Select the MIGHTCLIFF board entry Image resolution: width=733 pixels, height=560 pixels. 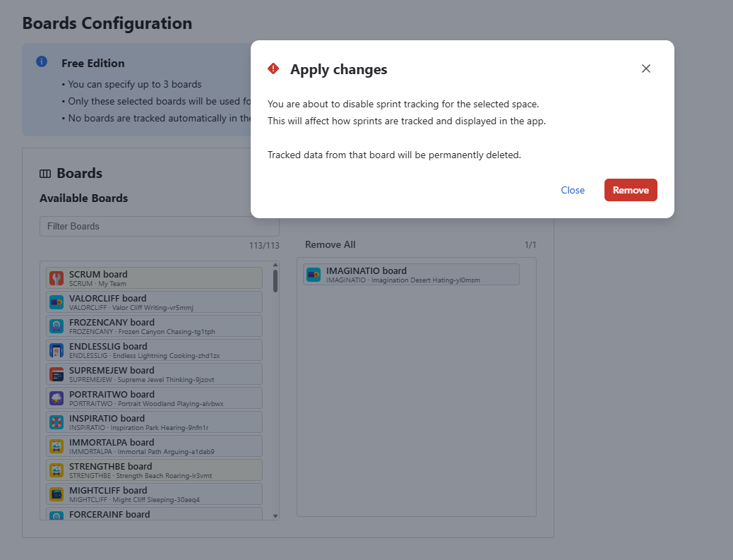click(154, 494)
